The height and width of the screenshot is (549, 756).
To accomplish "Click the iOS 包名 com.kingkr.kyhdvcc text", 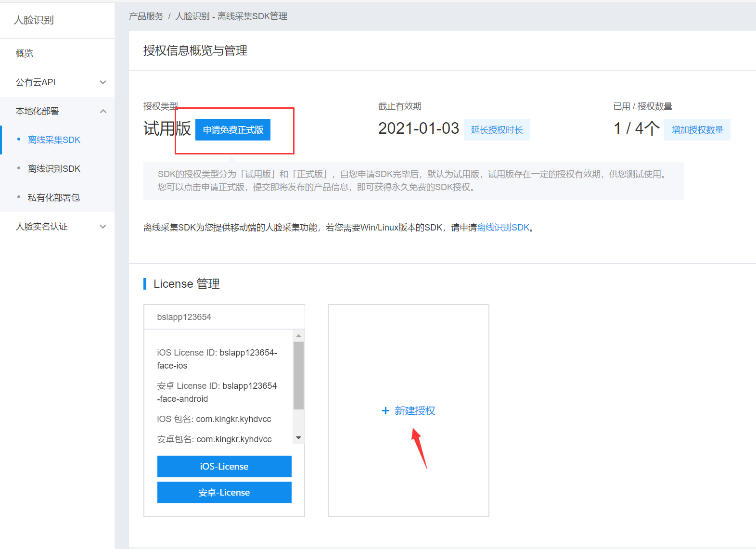I will 214,419.
